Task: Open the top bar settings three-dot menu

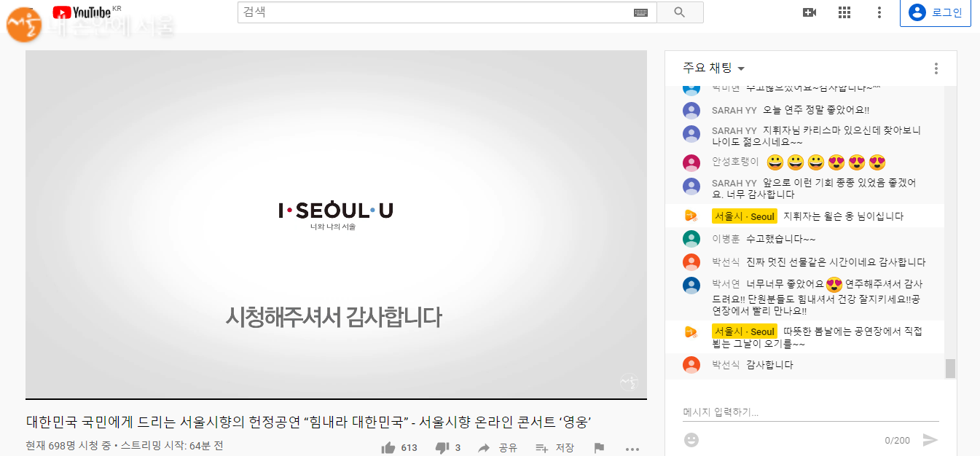Action: tap(879, 12)
